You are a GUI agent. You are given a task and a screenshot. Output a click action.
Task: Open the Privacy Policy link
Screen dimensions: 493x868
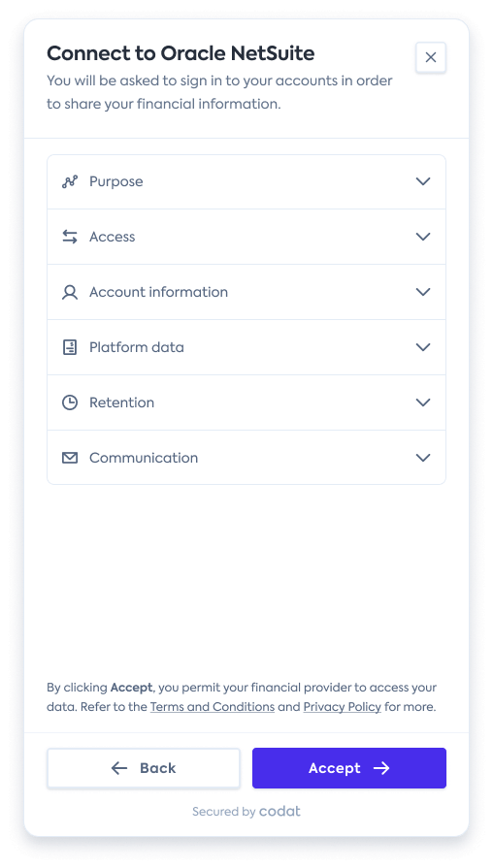pyautogui.click(x=343, y=707)
